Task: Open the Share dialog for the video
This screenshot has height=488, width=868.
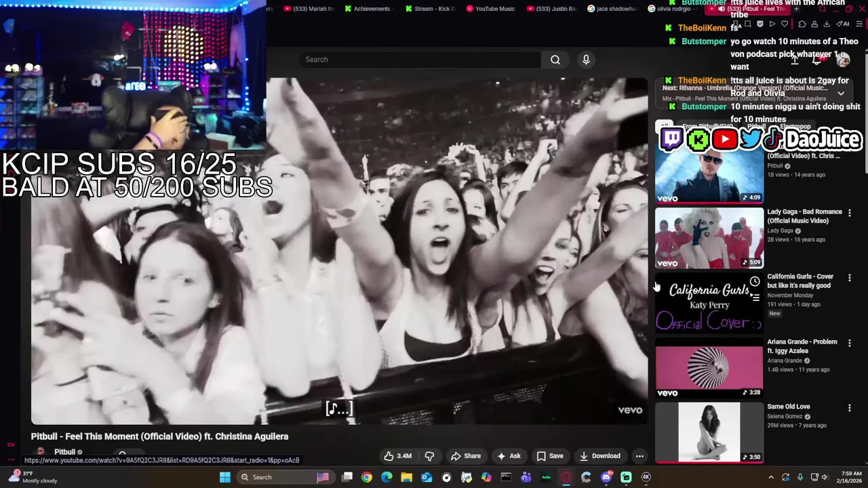Action: (x=466, y=456)
